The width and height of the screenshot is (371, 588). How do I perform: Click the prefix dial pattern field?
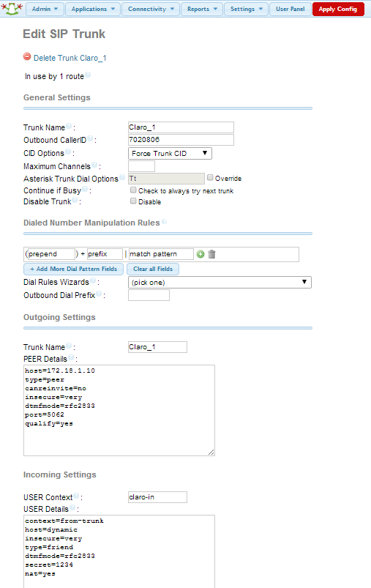pyautogui.click(x=105, y=254)
